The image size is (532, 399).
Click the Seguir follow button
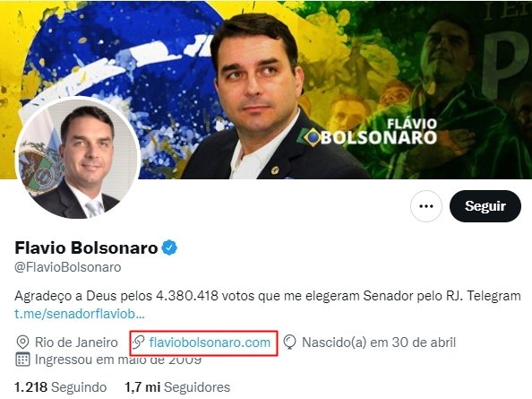point(485,206)
